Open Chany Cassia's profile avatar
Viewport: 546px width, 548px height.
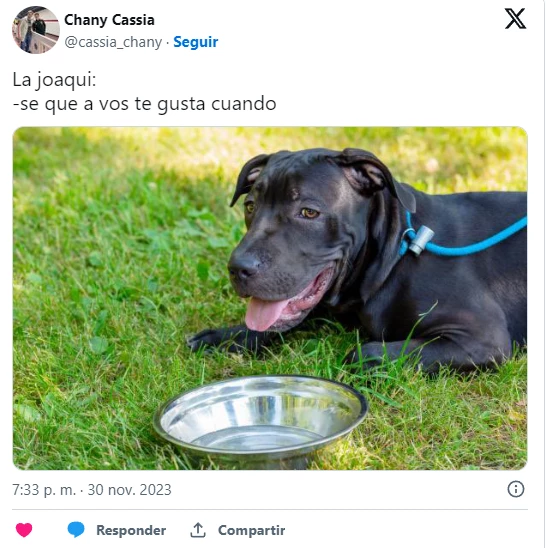tap(36, 30)
